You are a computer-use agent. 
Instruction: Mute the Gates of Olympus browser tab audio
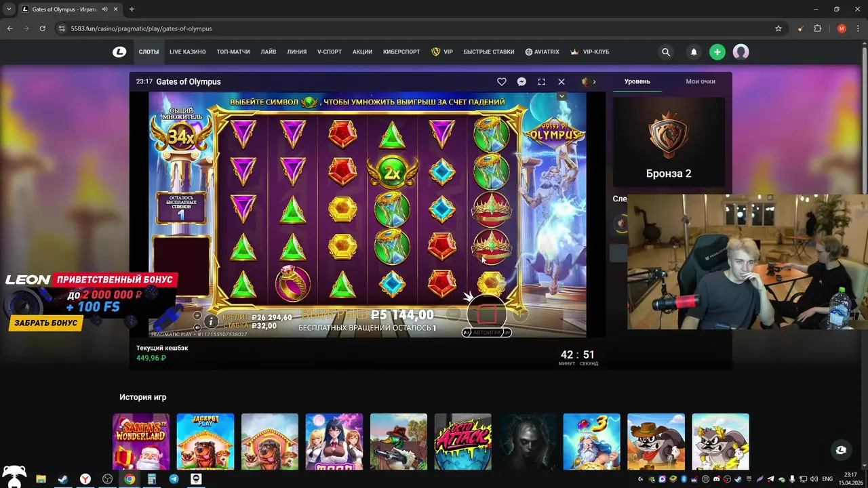104,9
